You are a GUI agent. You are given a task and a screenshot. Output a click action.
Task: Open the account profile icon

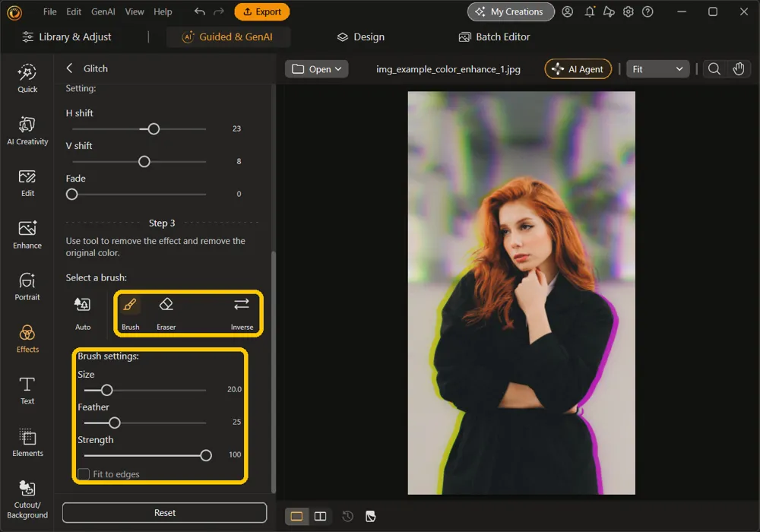pos(567,11)
